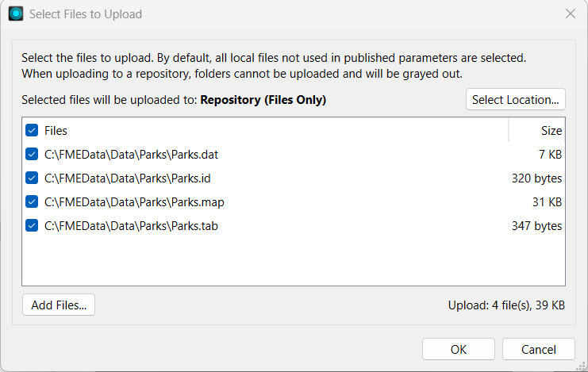Click Cancel to dismiss the dialog
588x372 pixels.
pyautogui.click(x=538, y=350)
